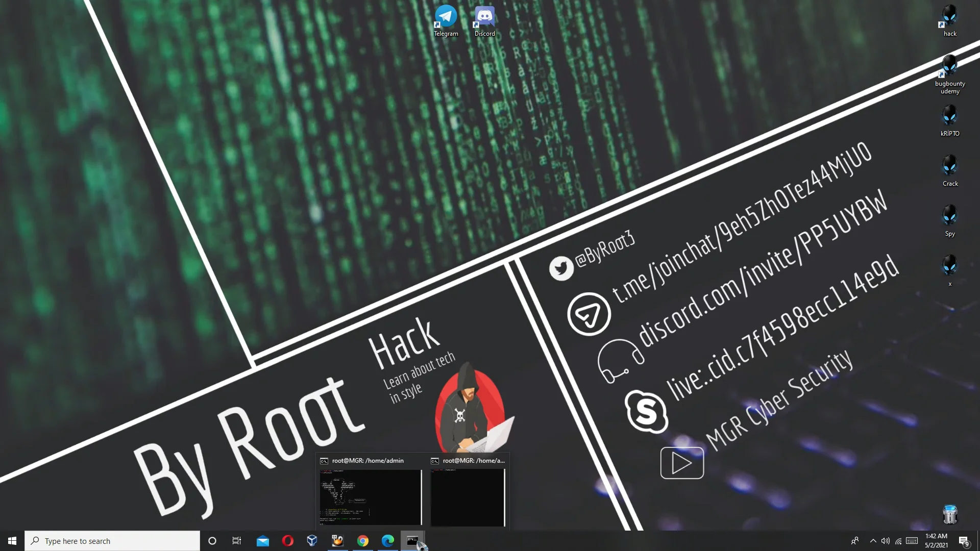Launch Google Chrome from the taskbar
Screen dimensions: 980x551
(363, 541)
